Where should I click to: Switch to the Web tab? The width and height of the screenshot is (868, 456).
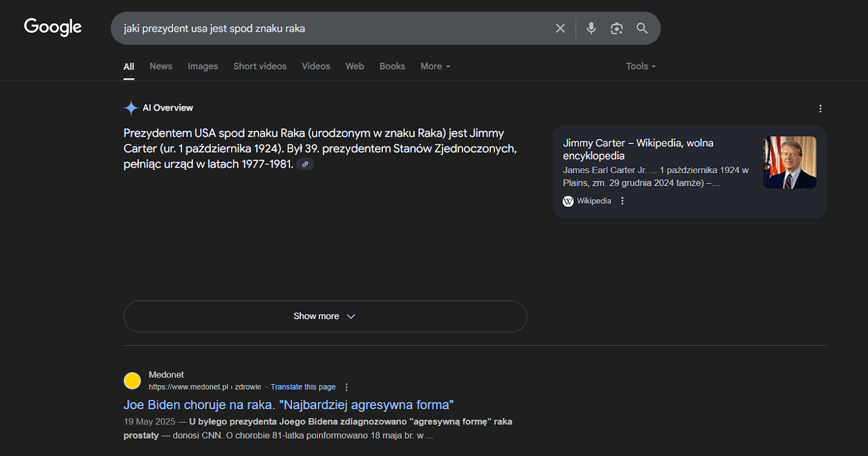pyautogui.click(x=355, y=66)
